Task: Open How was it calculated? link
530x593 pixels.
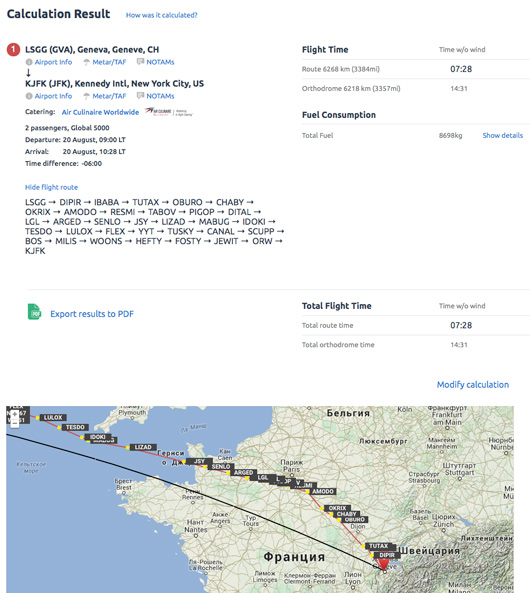Action: (162, 15)
